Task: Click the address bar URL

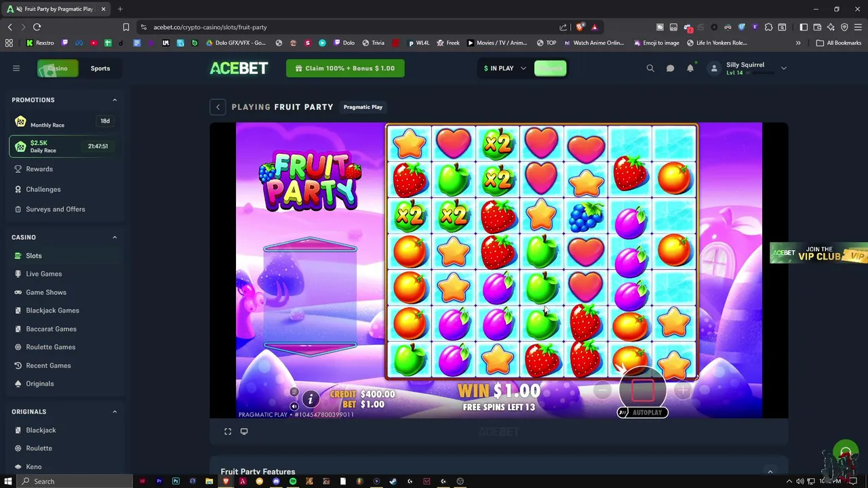Action: [x=210, y=27]
